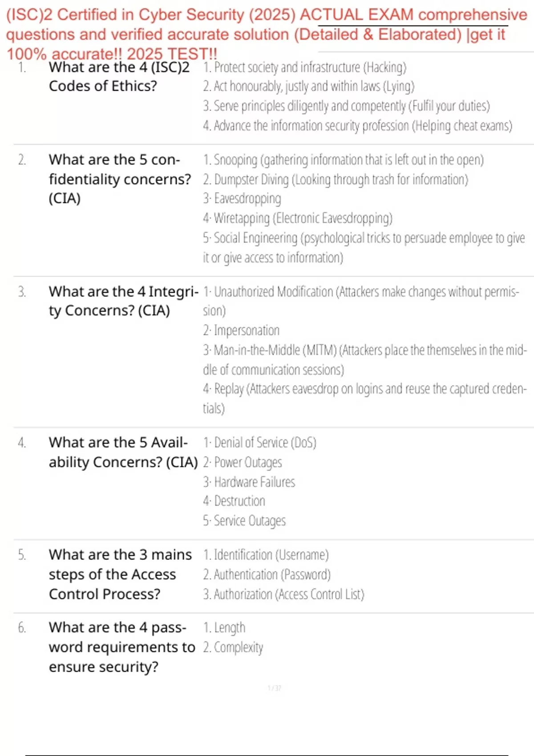Click the "Impersonation" answer item
534x756 pixels.
coord(242,330)
